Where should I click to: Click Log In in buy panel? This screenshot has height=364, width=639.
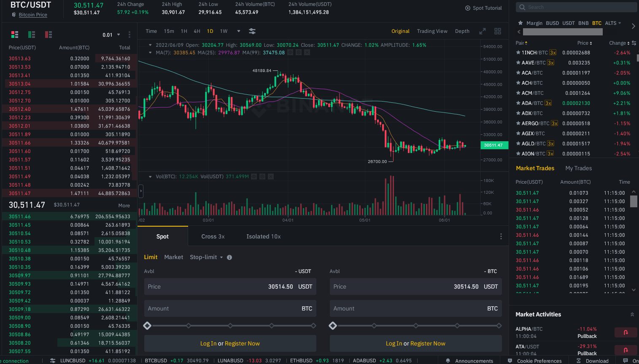click(208, 343)
